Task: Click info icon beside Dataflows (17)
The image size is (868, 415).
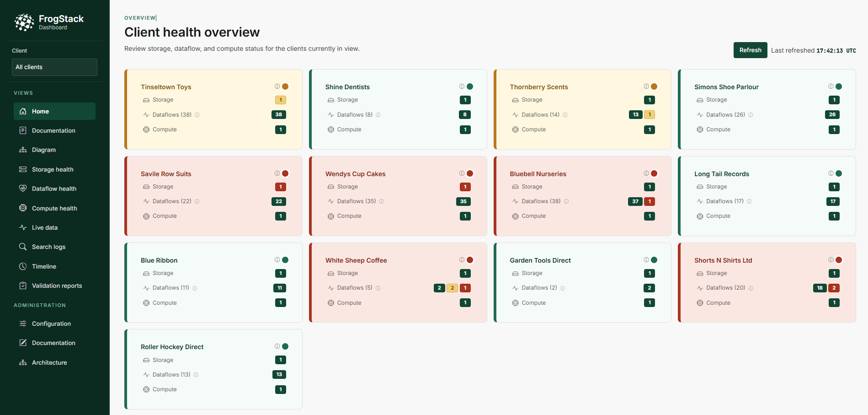Action: pyautogui.click(x=749, y=201)
